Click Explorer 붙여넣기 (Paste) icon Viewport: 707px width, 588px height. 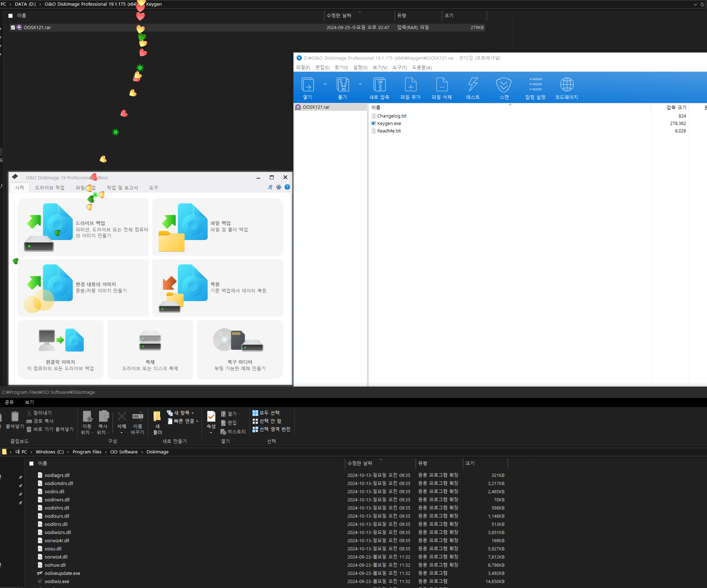pos(15,416)
